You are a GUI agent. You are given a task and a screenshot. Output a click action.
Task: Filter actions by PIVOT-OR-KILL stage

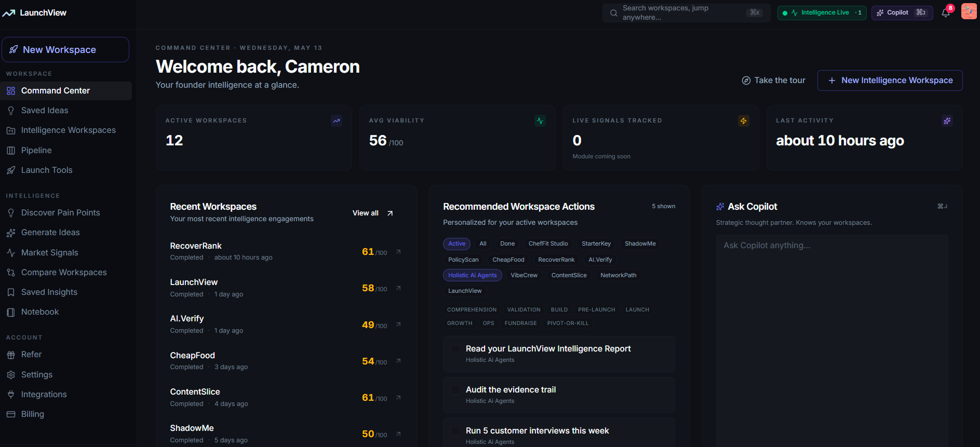(568, 323)
